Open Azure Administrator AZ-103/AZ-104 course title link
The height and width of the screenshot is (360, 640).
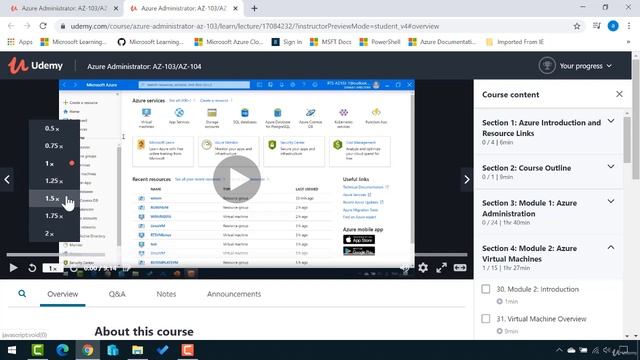tap(144, 66)
